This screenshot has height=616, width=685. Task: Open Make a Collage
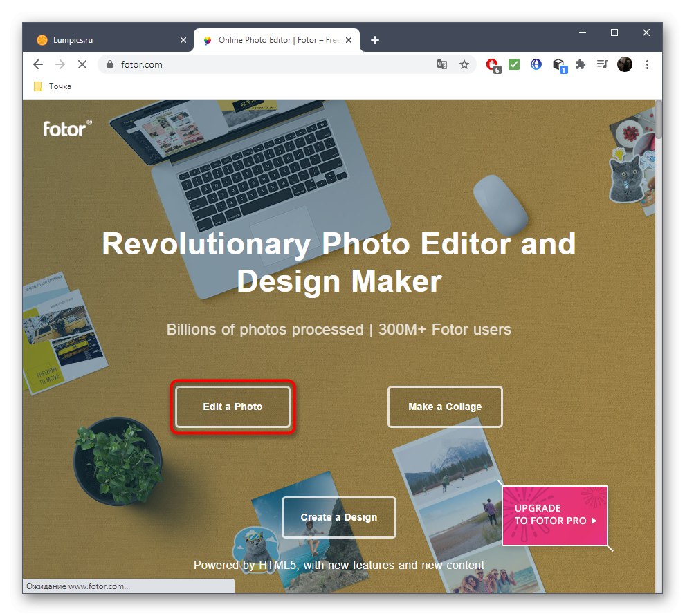(445, 407)
